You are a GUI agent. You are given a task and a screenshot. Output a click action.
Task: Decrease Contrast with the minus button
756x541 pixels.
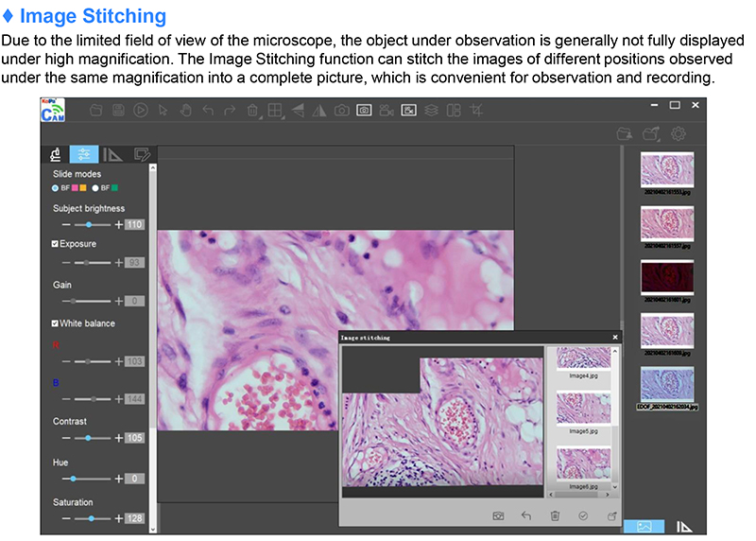66,439
